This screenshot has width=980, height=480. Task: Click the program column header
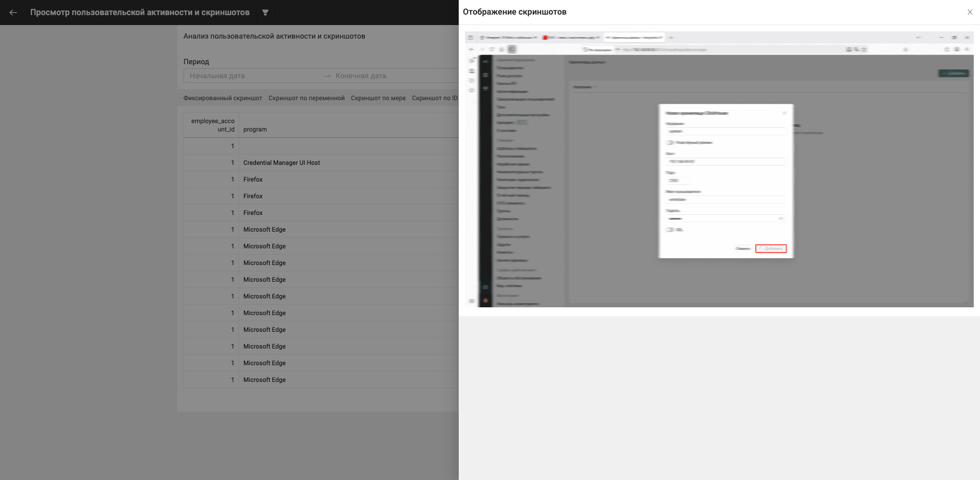[x=255, y=129]
